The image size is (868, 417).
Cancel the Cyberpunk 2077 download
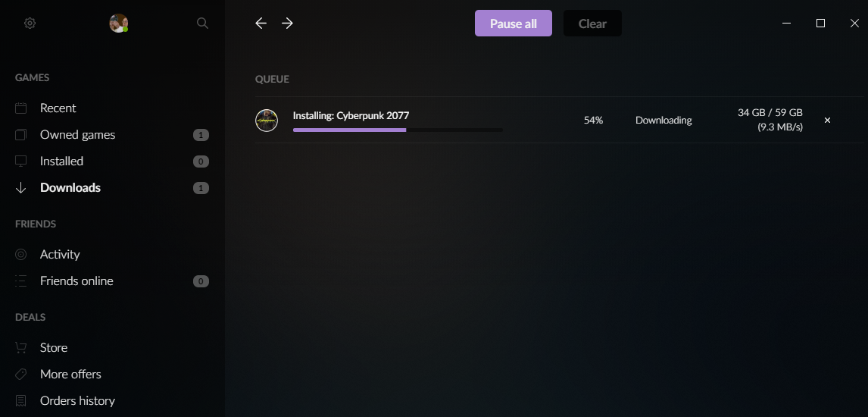click(x=828, y=120)
